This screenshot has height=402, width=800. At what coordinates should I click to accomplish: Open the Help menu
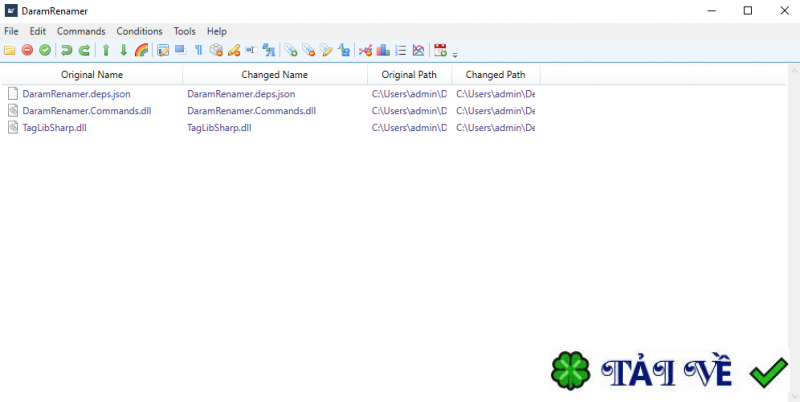[x=216, y=31]
